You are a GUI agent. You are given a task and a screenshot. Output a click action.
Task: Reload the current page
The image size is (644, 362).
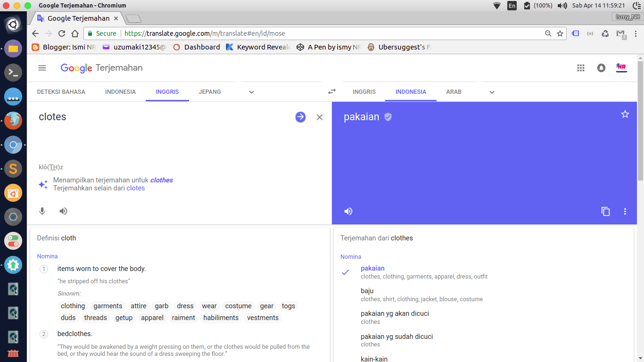(x=62, y=33)
